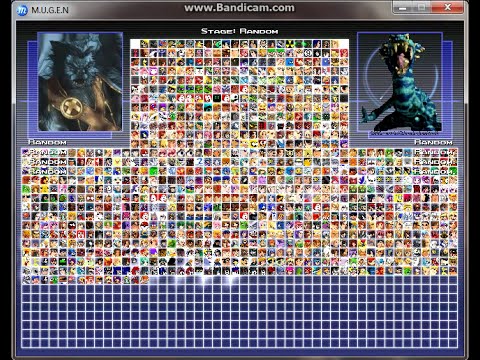480x360 pixels.
Task: Click first 'Random' team entry on left
Action: point(48,152)
